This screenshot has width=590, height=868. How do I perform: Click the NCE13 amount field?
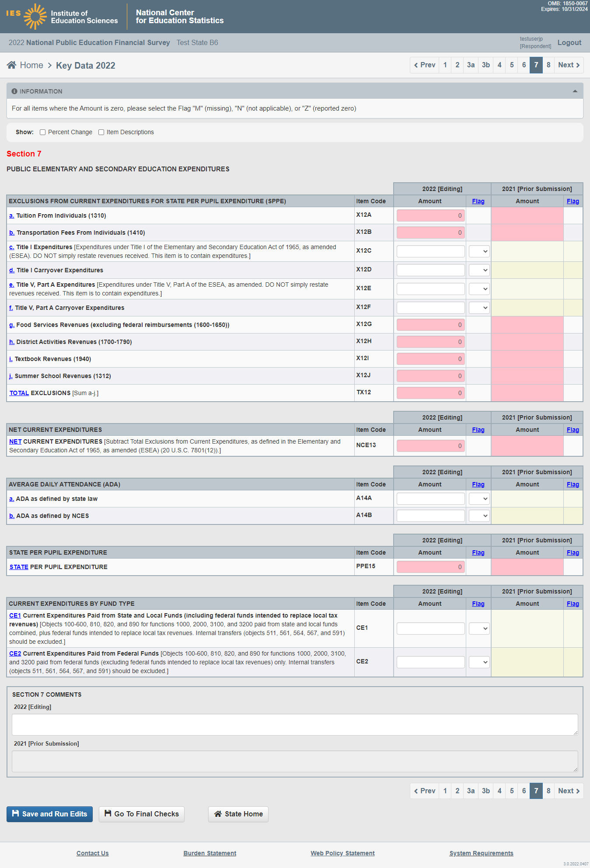point(431,446)
